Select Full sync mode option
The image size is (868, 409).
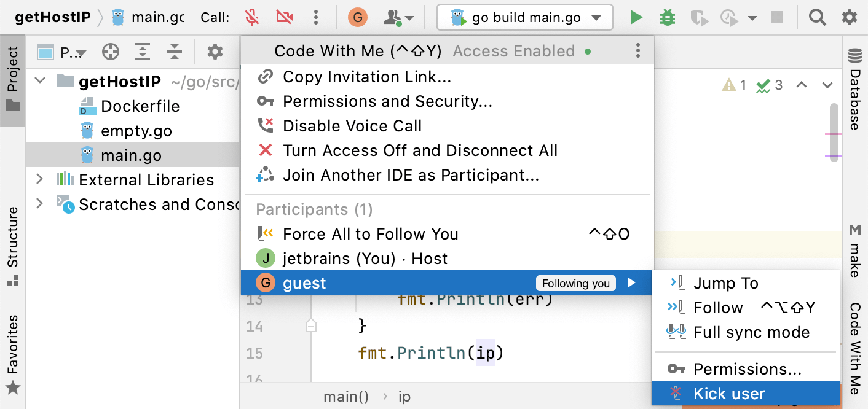751,332
